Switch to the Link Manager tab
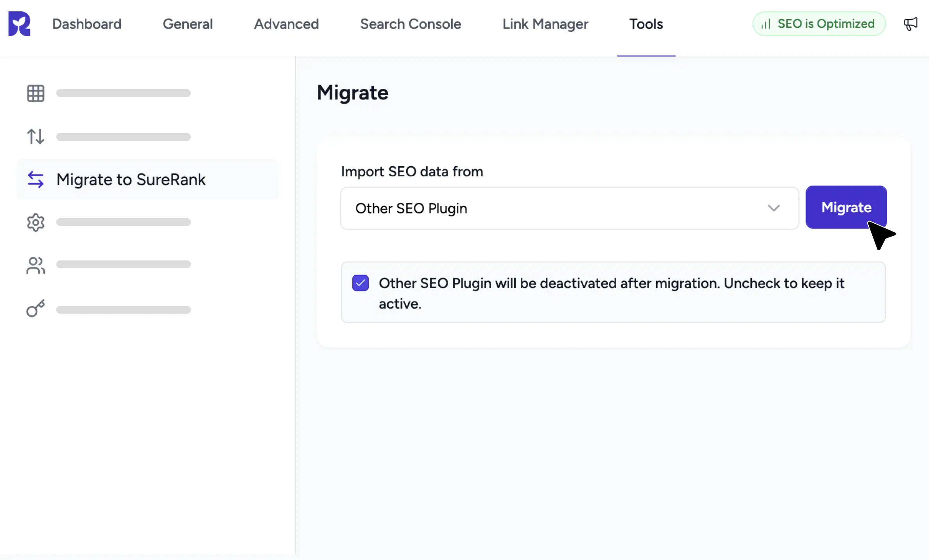 coord(545,24)
